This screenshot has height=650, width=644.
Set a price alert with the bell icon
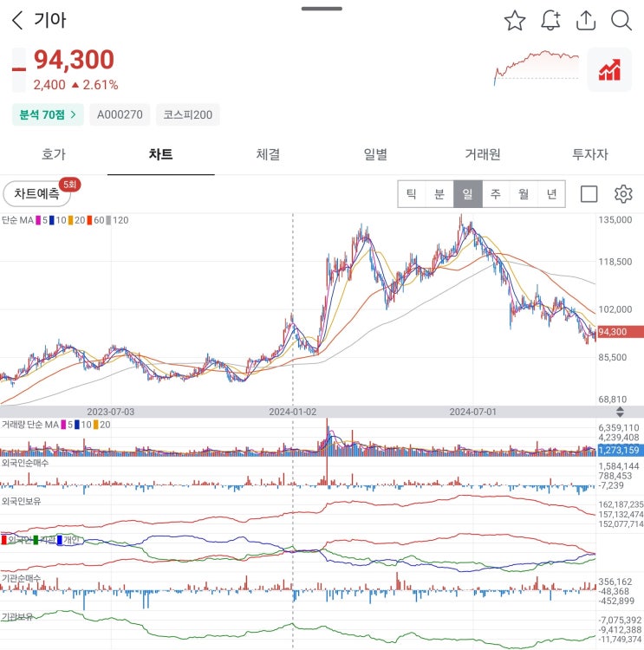coord(550,20)
